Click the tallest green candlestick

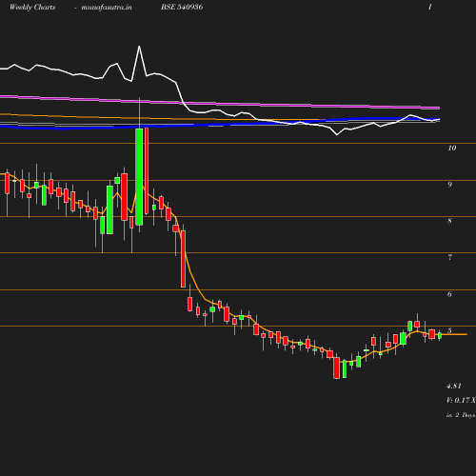coord(139,177)
